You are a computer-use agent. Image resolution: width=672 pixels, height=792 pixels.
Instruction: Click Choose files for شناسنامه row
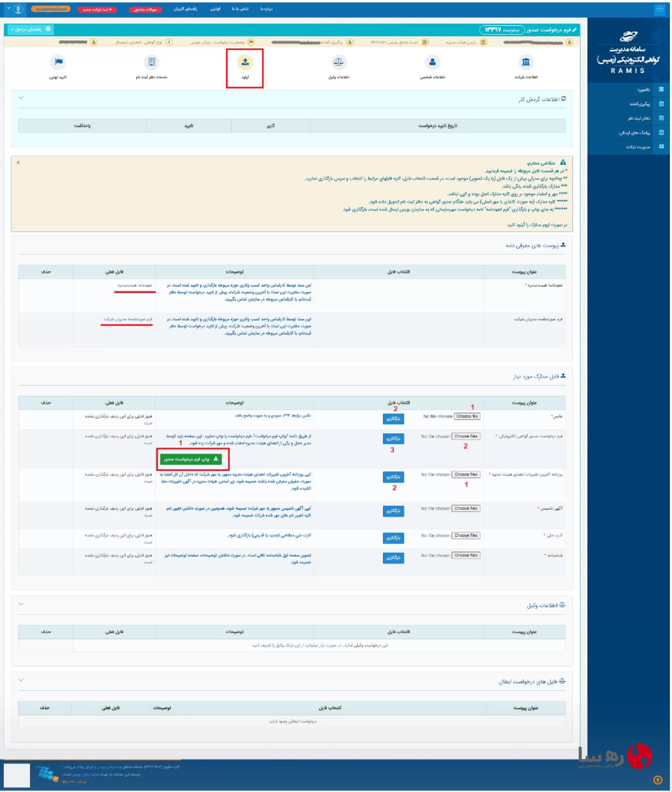[466, 555]
